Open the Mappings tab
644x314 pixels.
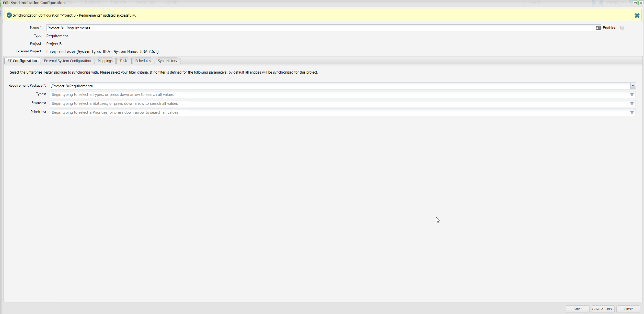(105, 61)
